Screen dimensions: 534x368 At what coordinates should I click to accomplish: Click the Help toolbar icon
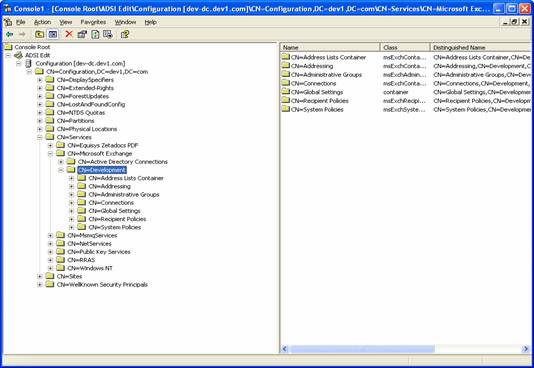(125, 34)
